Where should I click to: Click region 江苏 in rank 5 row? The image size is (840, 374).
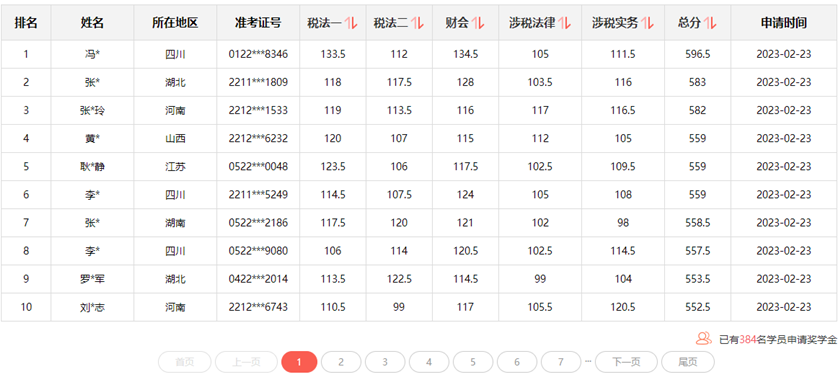175,167
